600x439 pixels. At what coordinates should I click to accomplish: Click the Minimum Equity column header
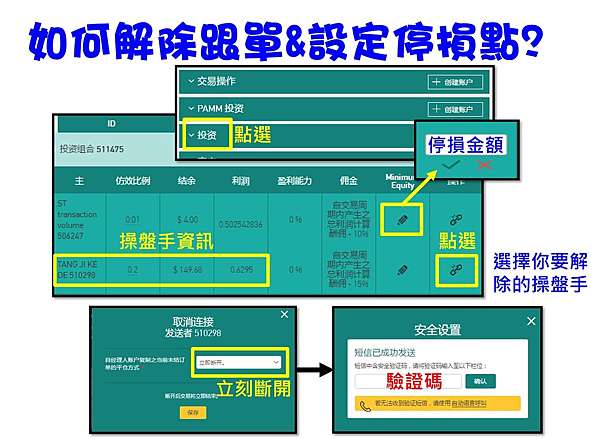400,181
